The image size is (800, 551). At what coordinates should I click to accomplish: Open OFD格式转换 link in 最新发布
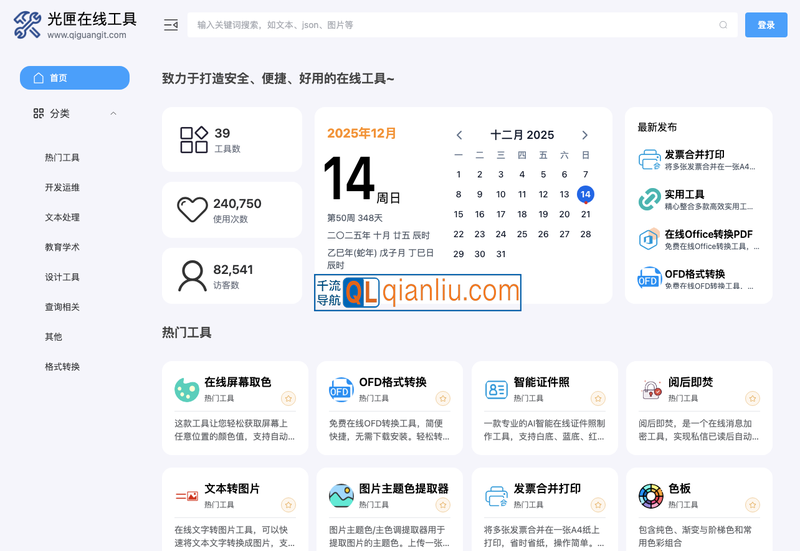[694, 274]
